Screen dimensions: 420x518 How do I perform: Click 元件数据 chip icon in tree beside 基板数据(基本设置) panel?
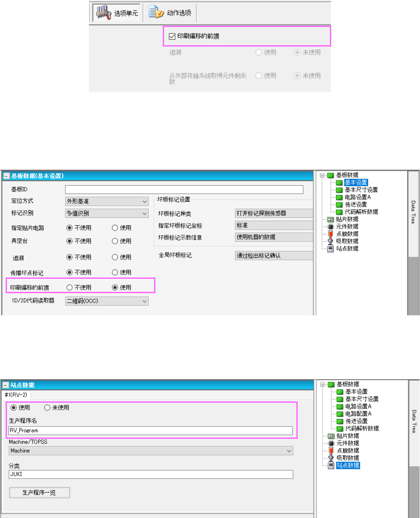click(330, 227)
